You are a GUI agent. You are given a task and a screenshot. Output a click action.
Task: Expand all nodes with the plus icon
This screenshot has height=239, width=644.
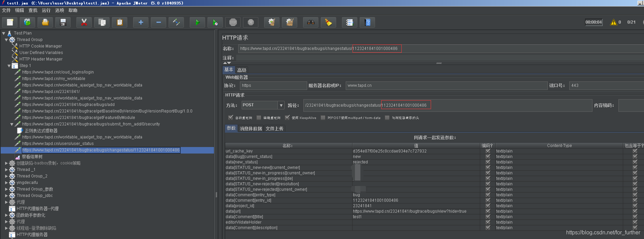(x=141, y=23)
